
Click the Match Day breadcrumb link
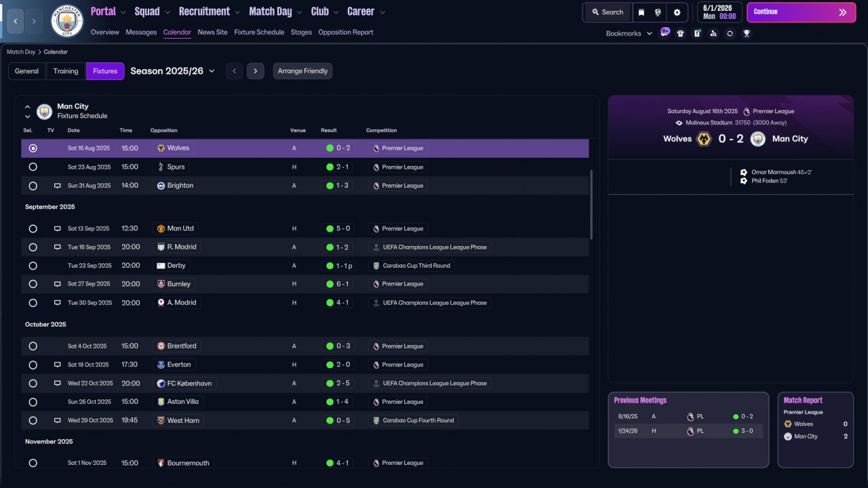pyautogui.click(x=21, y=52)
